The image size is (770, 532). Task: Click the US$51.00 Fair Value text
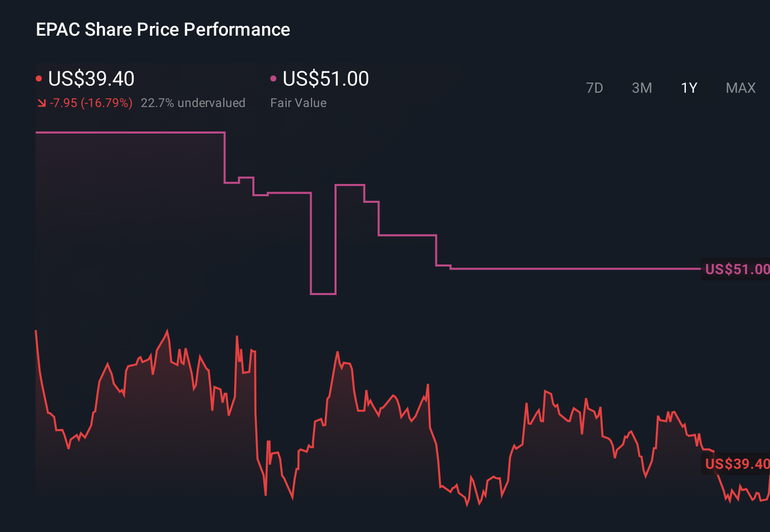tap(325, 78)
